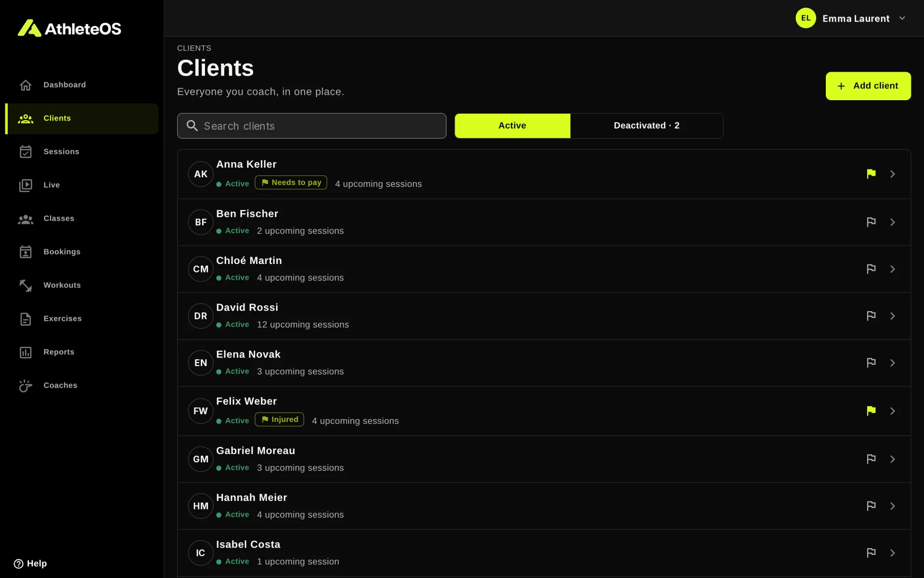Open Coaches via its whistle icon

click(26, 386)
